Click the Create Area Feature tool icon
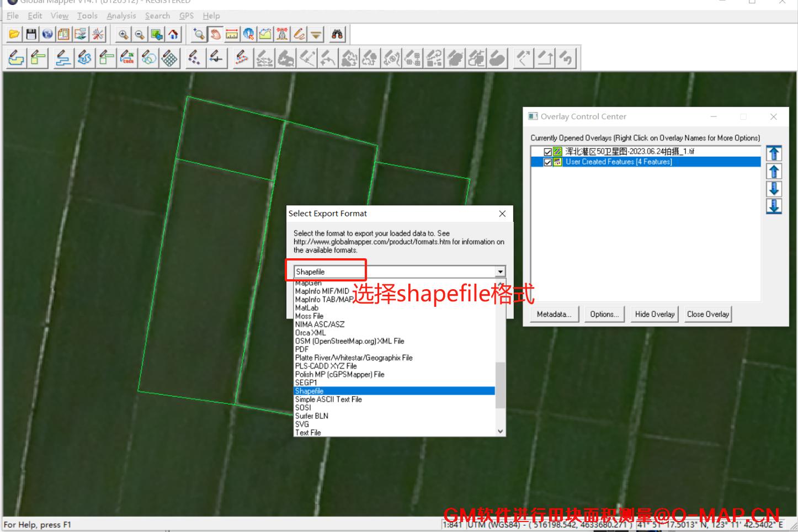The image size is (798, 532). tap(17, 58)
